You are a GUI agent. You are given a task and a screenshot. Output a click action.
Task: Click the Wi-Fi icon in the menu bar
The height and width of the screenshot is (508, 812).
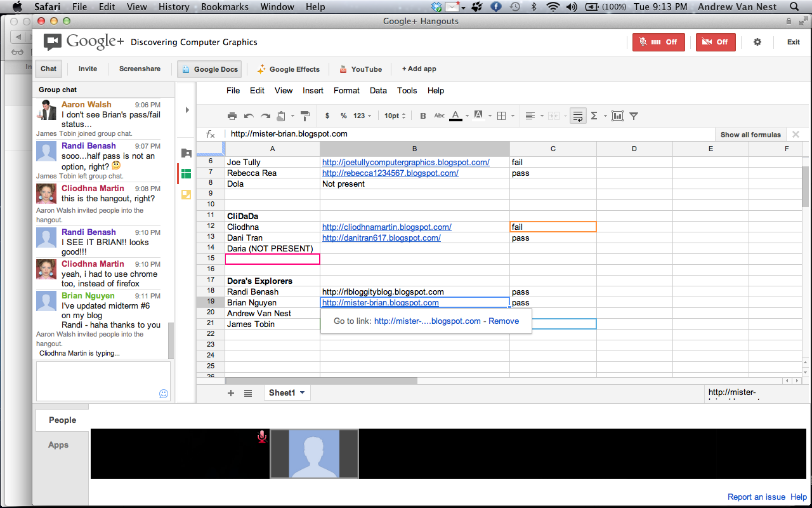tap(553, 7)
